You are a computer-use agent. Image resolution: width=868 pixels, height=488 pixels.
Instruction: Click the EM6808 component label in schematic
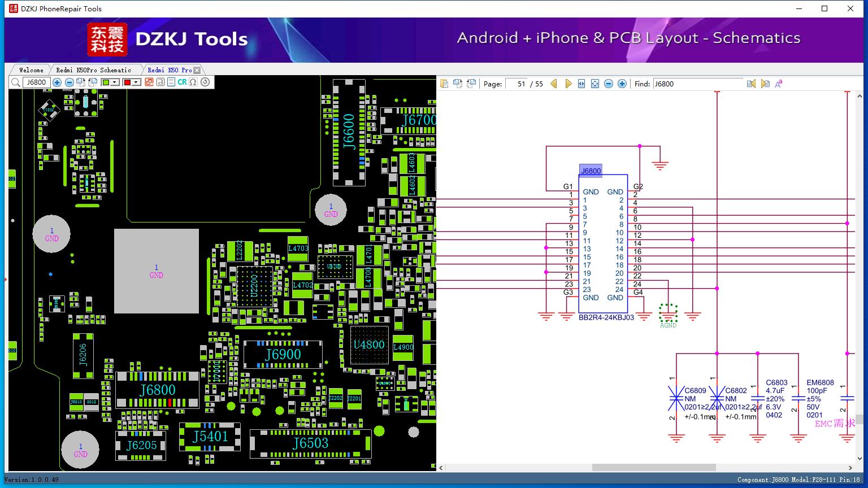tap(820, 382)
